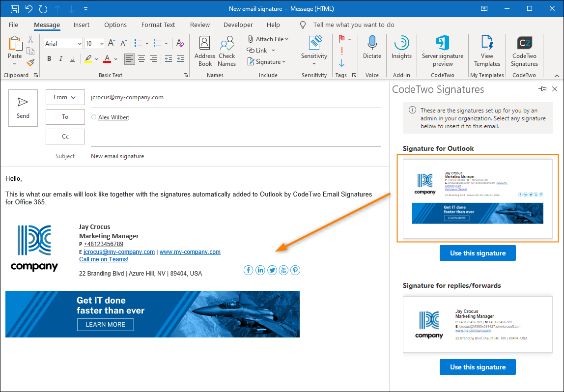This screenshot has height=392, width=564.
Task: Toggle Underline text formatting
Action: click(x=73, y=59)
